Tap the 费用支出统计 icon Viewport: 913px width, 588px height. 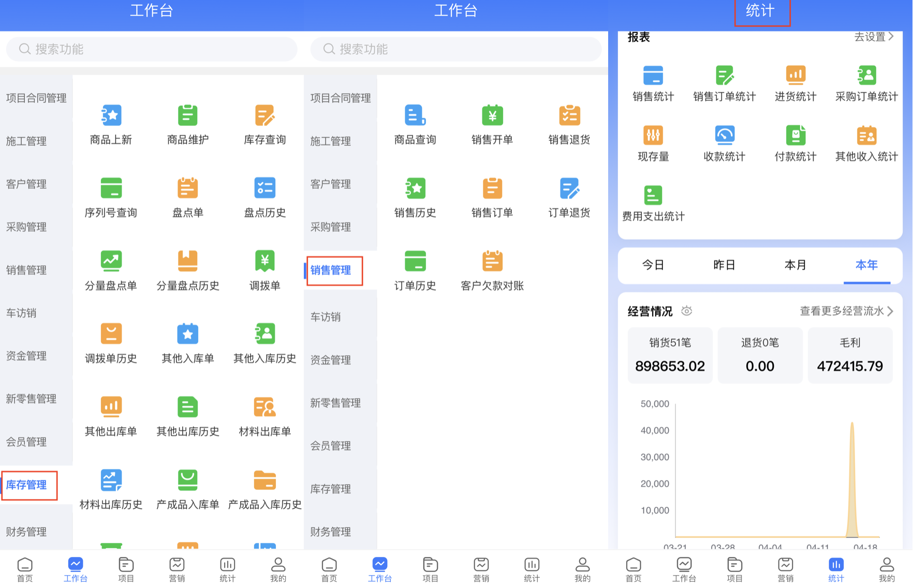[653, 196]
